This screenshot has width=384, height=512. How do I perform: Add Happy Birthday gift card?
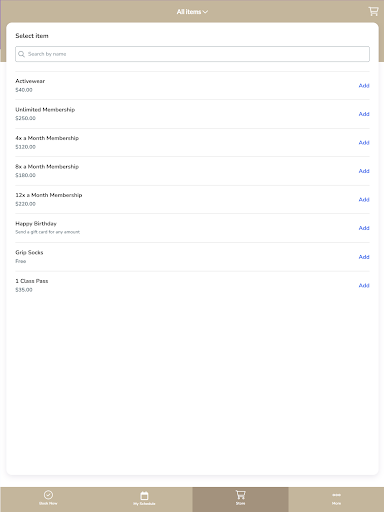point(364,228)
